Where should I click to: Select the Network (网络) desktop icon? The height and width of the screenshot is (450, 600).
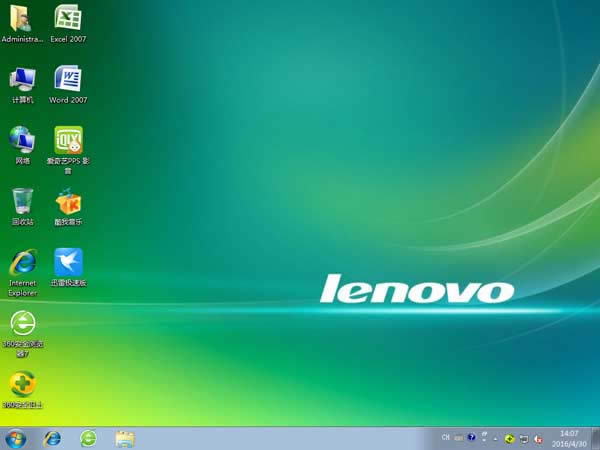pos(22,140)
